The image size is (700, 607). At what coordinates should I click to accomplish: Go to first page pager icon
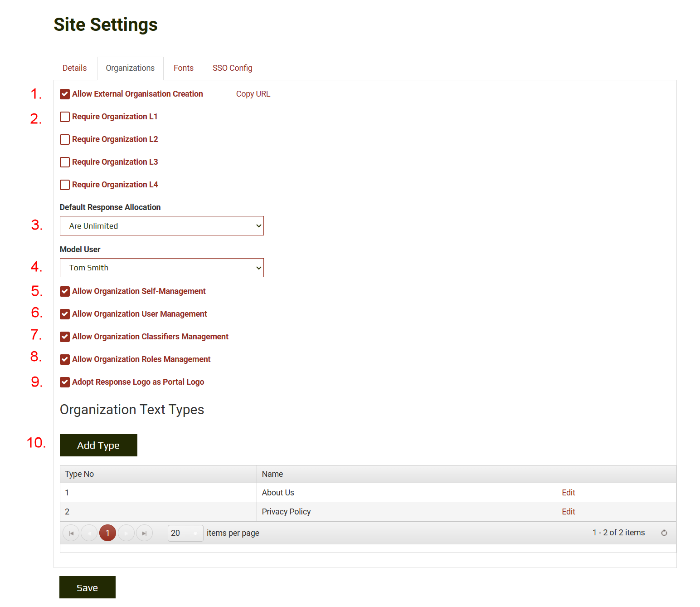[71, 533]
